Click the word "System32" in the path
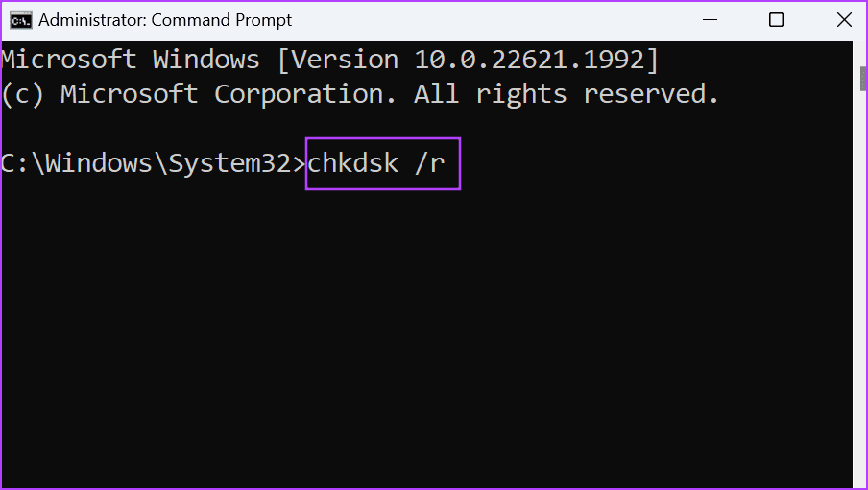Screen dimensions: 868x490 (x=229, y=163)
